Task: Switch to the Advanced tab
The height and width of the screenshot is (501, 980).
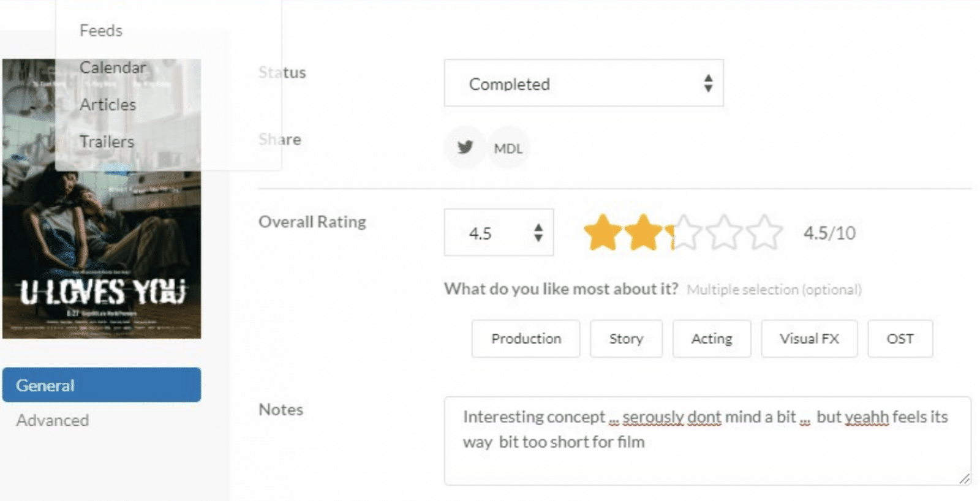Action: pos(53,420)
